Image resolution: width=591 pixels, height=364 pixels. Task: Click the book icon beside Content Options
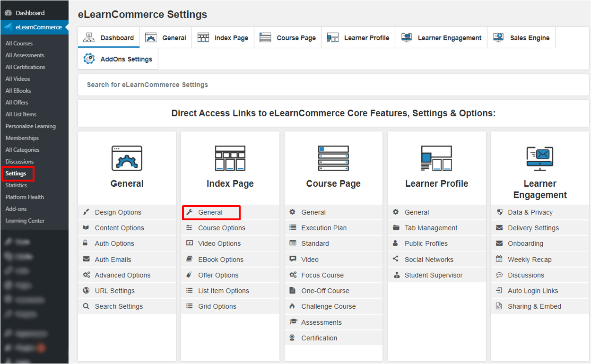[86, 228]
